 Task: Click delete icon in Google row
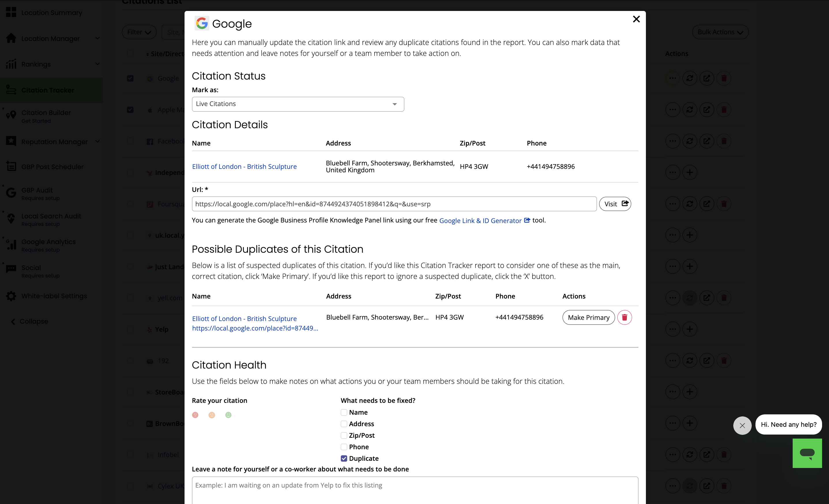[x=724, y=78]
